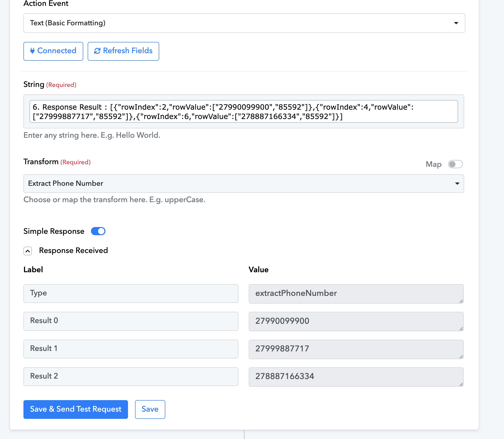Click the Result 2 label field
This screenshot has height=439, width=504.
pos(131,376)
